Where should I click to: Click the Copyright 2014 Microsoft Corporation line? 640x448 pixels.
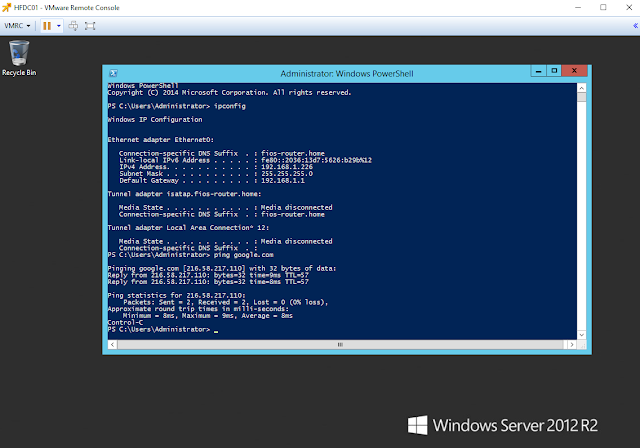(229, 93)
